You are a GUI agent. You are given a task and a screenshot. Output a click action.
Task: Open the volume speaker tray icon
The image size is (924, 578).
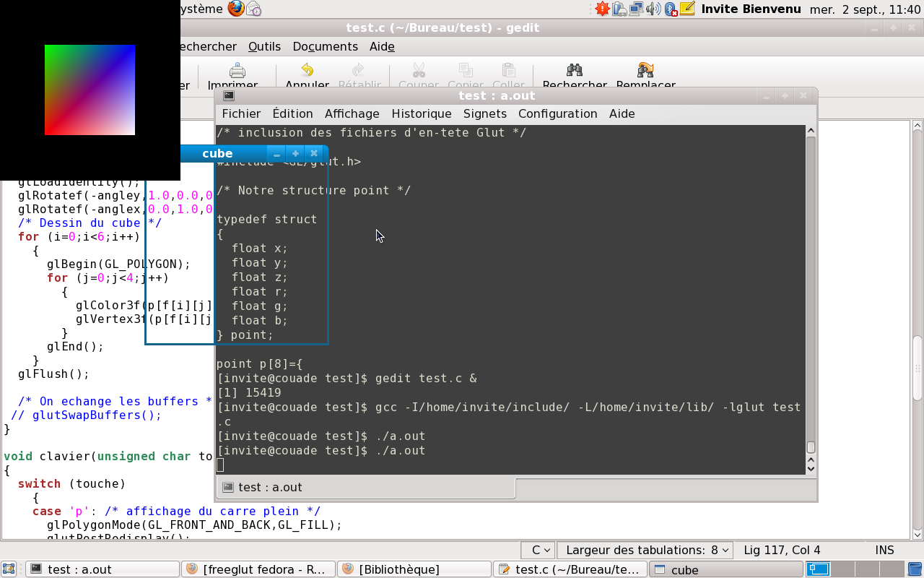pos(653,9)
